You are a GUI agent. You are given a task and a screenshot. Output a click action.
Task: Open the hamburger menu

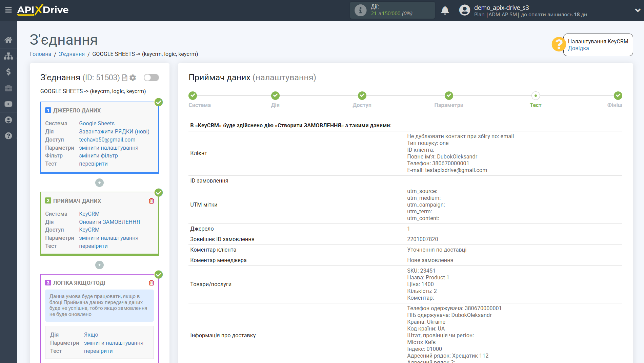point(8,10)
